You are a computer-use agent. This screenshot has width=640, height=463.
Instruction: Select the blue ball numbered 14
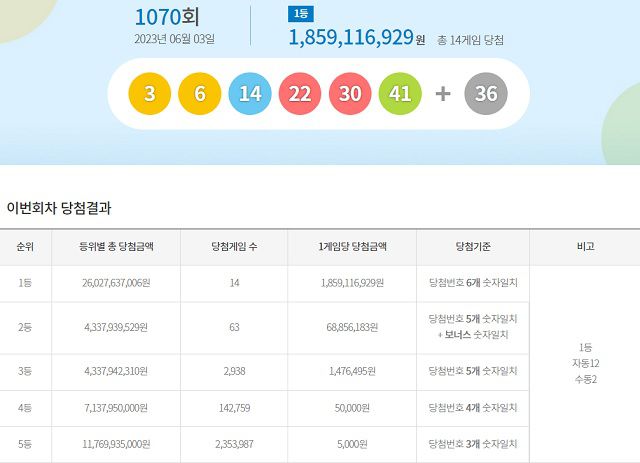(250, 94)
